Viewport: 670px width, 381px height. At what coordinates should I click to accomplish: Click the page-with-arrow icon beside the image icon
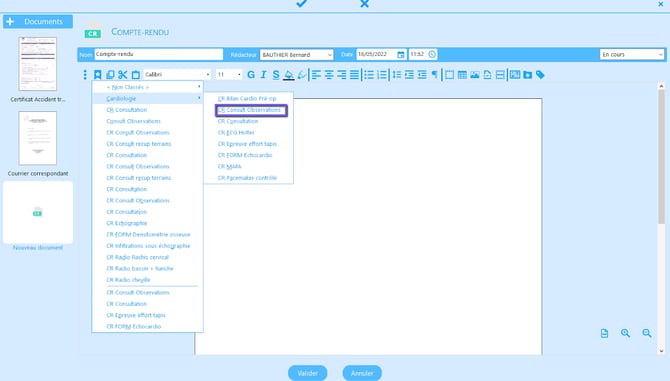(488, 75)
